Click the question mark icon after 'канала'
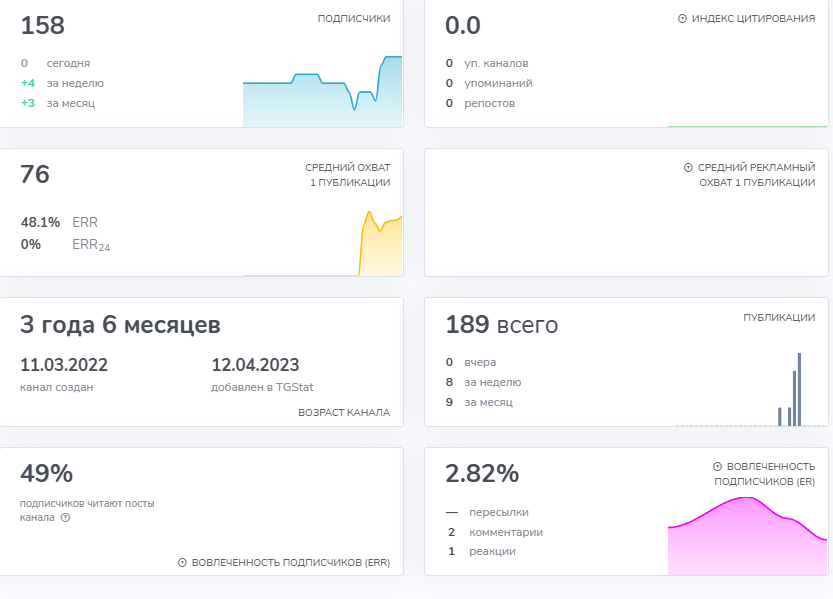833x599 pixels. [x=65, y=518]
